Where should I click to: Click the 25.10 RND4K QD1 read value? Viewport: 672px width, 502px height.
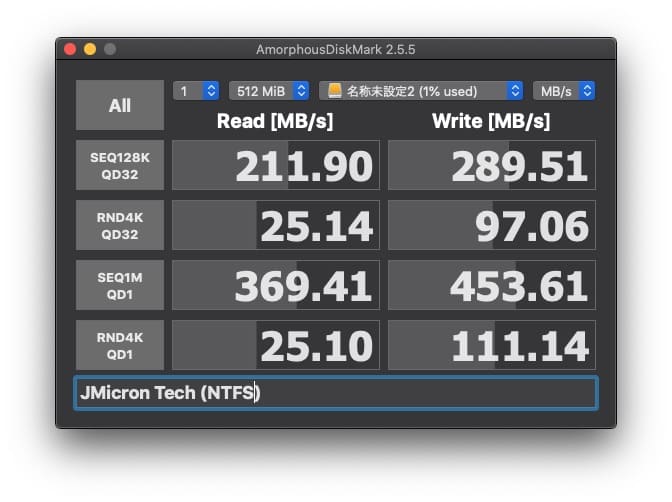click(x=276, y=345)
